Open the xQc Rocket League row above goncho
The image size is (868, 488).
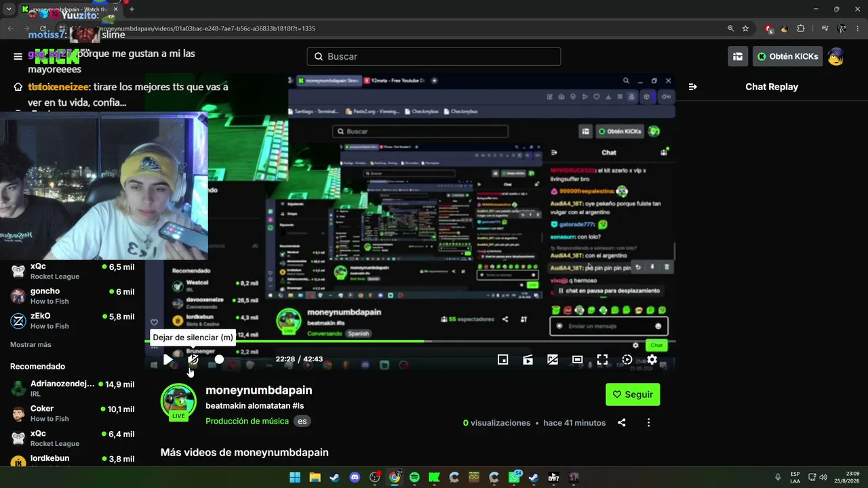(73, 271)
